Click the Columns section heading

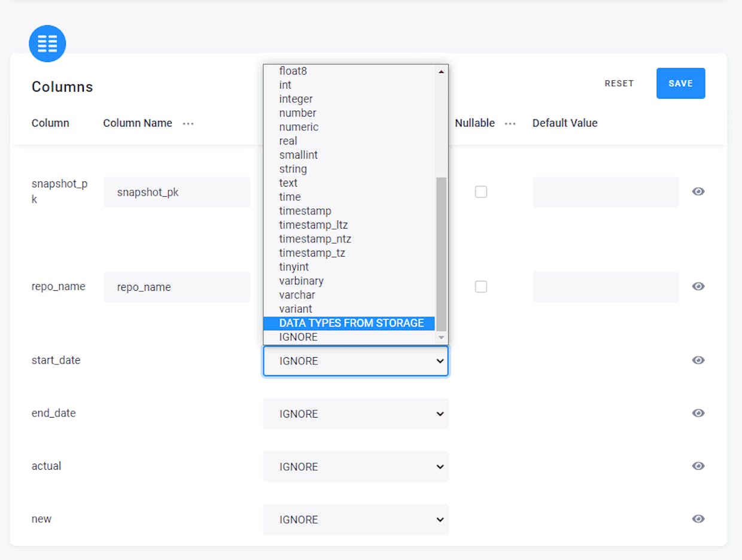(62, 87)
